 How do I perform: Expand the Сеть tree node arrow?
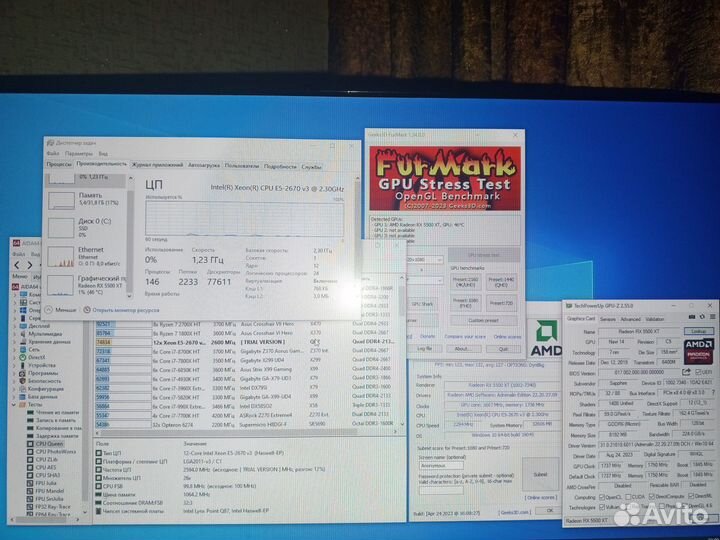14,349
